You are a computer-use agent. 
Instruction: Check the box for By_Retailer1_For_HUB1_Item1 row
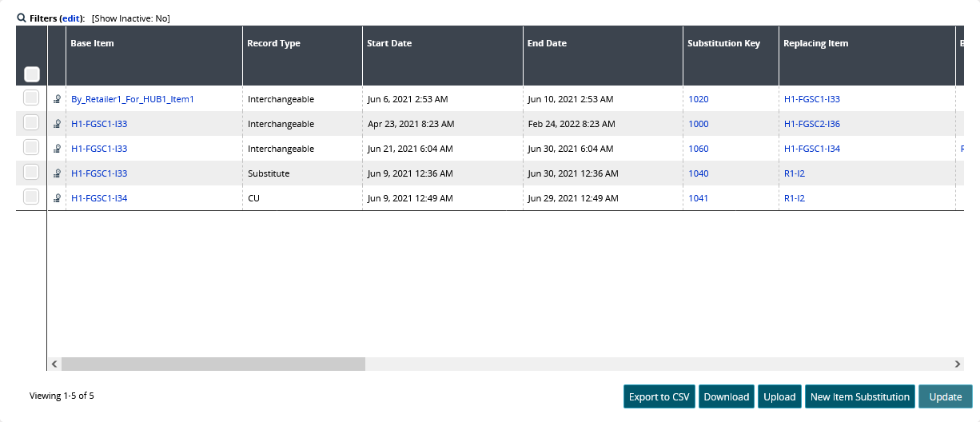click(31, 98)
